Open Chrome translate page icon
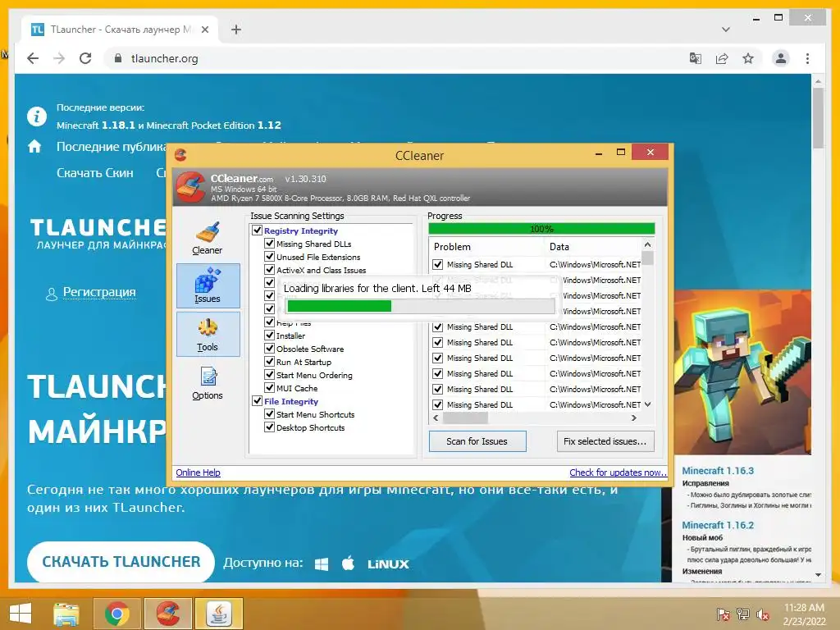This screenshot has height=630, width=840. 696,58
